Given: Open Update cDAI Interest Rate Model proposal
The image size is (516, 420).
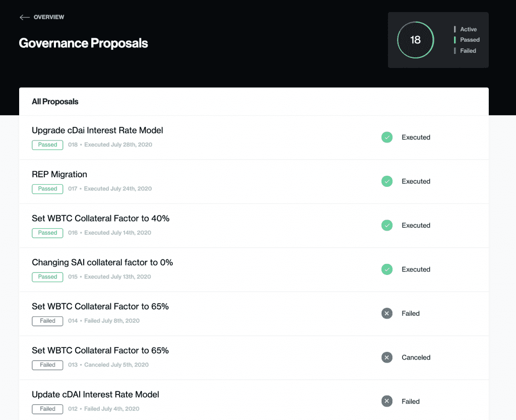Looking at the screenshot, I should (x=95, y=394).
